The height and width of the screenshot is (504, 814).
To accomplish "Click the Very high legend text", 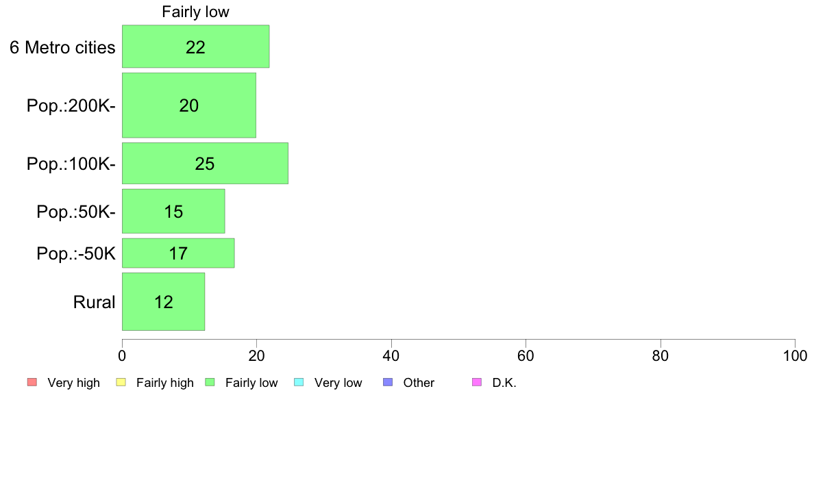I will [x=74, y=383].
